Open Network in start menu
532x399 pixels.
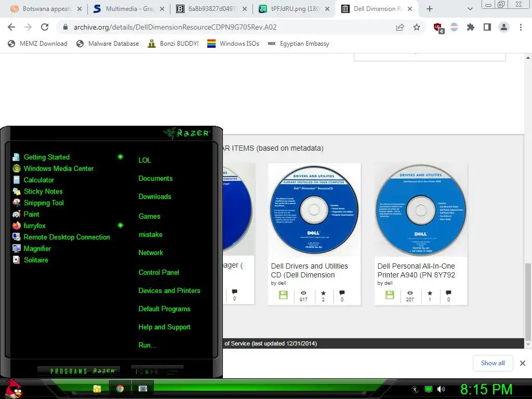click(x=151, y=253)
